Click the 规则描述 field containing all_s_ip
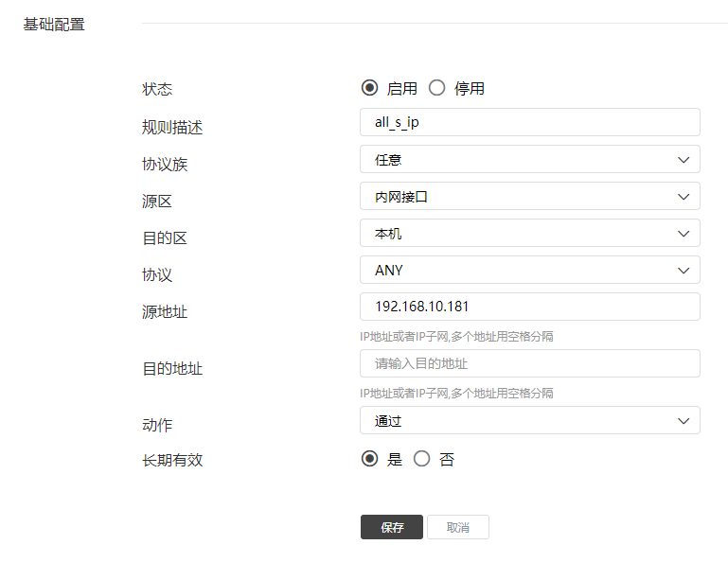Image resolution: width=728 pixels, height=580 pixels. tap(529, 122)
